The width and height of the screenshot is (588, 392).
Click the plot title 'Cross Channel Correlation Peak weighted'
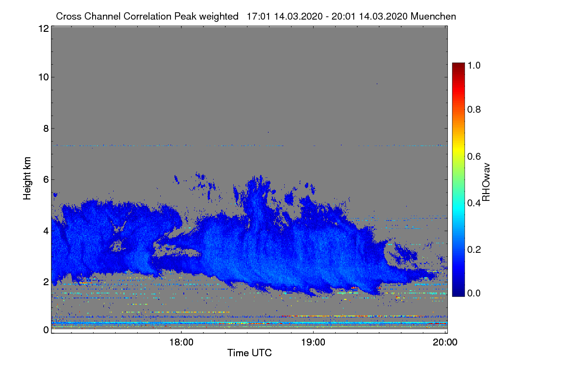(x=148, y=16)
